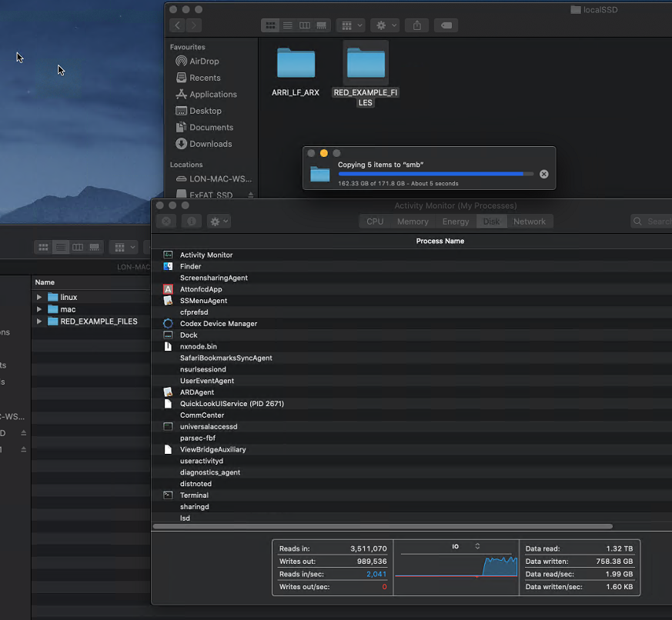Select the universalaccessd process icon
Screen dimensions: 672x620
click(168, 426)
